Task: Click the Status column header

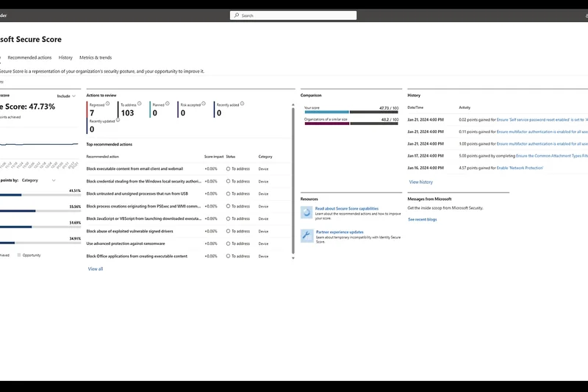Action: (x=231, y=157)
